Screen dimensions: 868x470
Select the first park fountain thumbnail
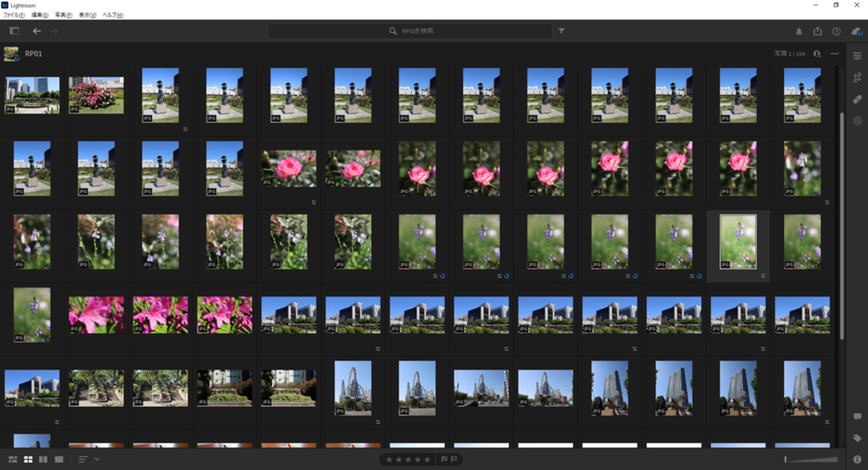[32, 95]
